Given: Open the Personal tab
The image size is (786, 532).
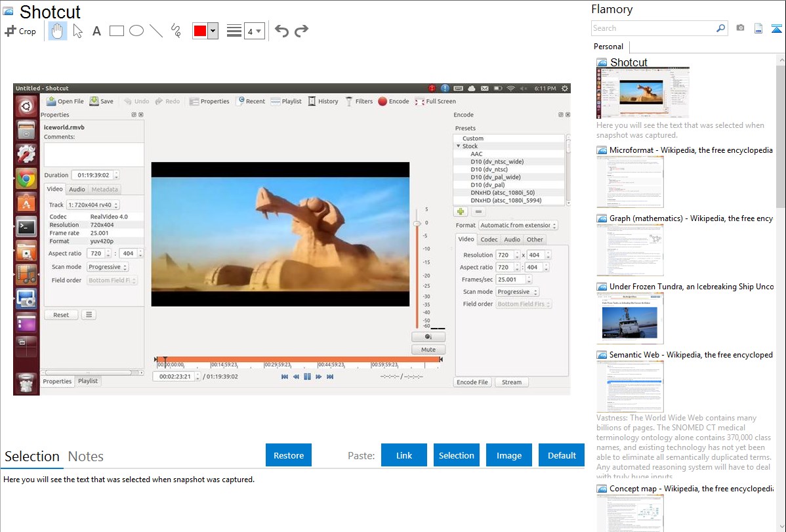Looking at the screenshot, I should [608, 47].
